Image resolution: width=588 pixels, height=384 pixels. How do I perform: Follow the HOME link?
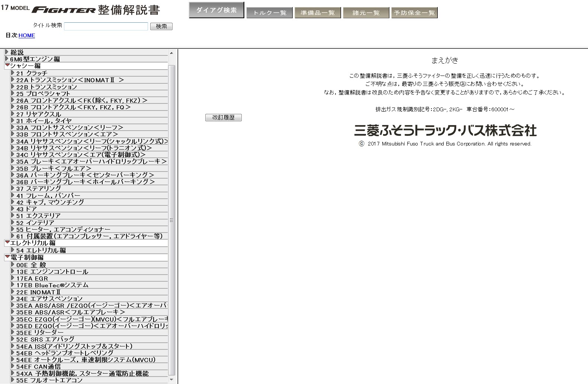(x=27, y=35)
